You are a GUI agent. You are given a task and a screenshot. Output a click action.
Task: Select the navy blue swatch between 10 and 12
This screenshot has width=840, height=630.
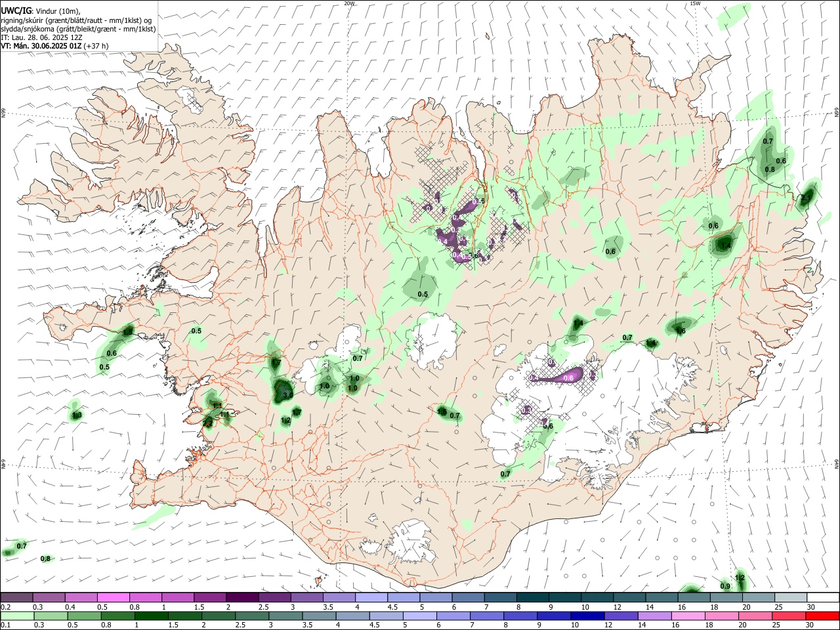(587, 616)
